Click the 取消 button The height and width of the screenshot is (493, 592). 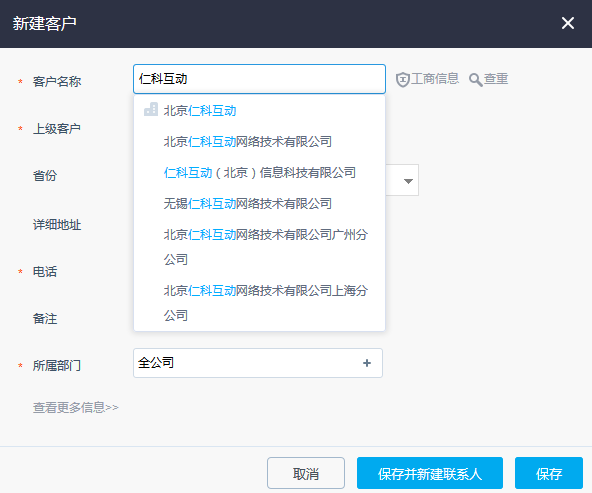click(306, 473)
